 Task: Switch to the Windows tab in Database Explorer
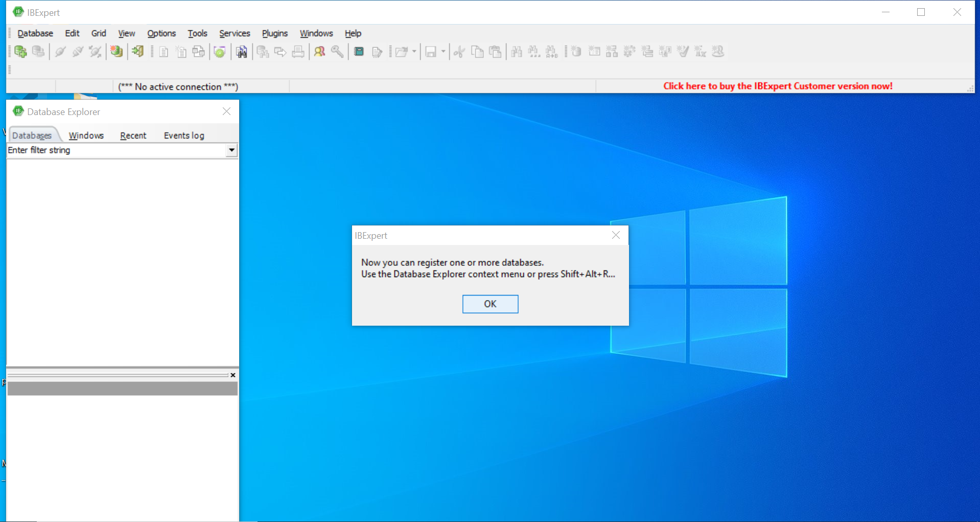(86, 135)
